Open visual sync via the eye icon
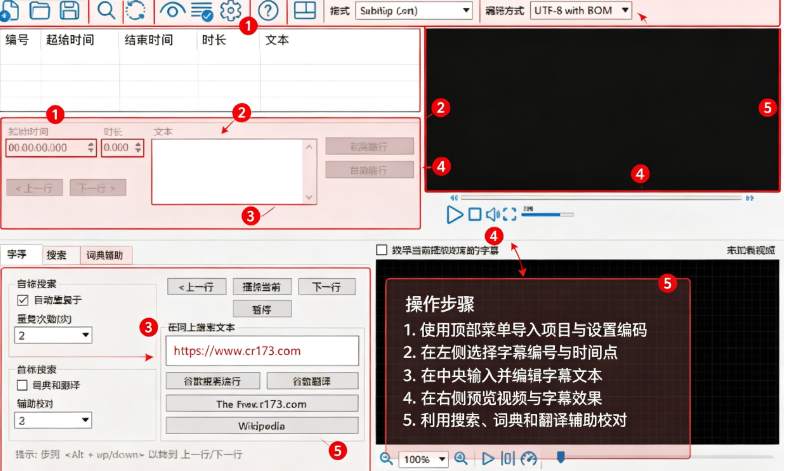The width and height of the screenshot is (789, 471). pos(172,10)
